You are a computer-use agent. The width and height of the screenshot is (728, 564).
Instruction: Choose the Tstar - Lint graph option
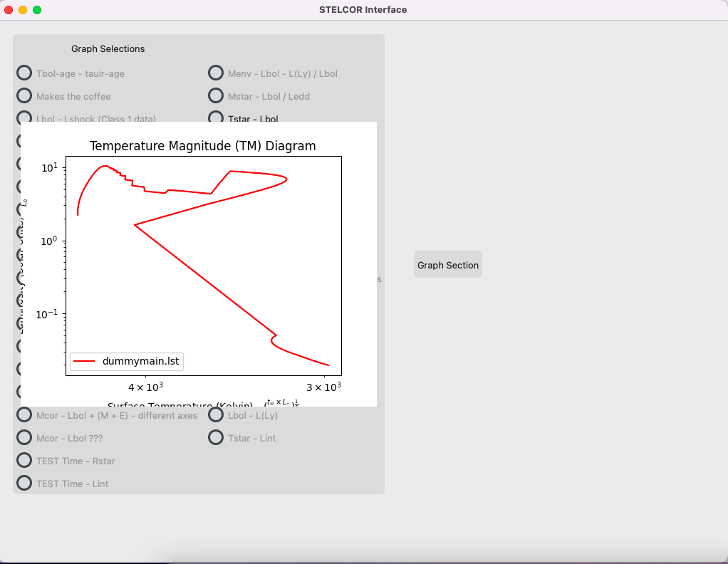point(216,438)
